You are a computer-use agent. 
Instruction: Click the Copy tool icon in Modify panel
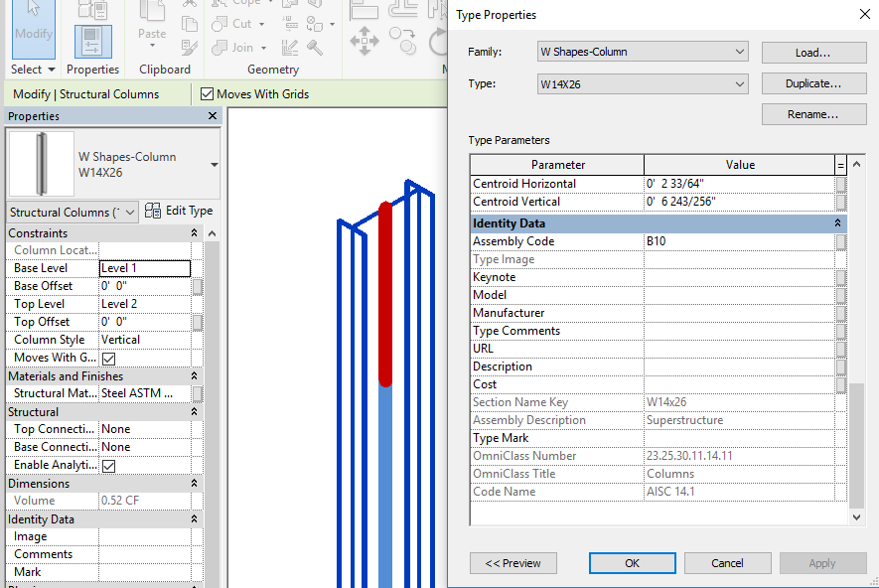402,41
